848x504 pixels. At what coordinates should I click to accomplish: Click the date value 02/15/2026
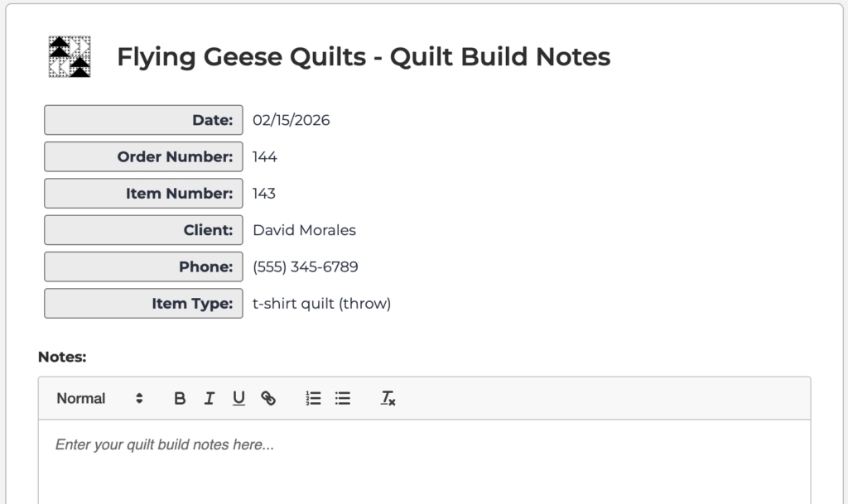291,120
